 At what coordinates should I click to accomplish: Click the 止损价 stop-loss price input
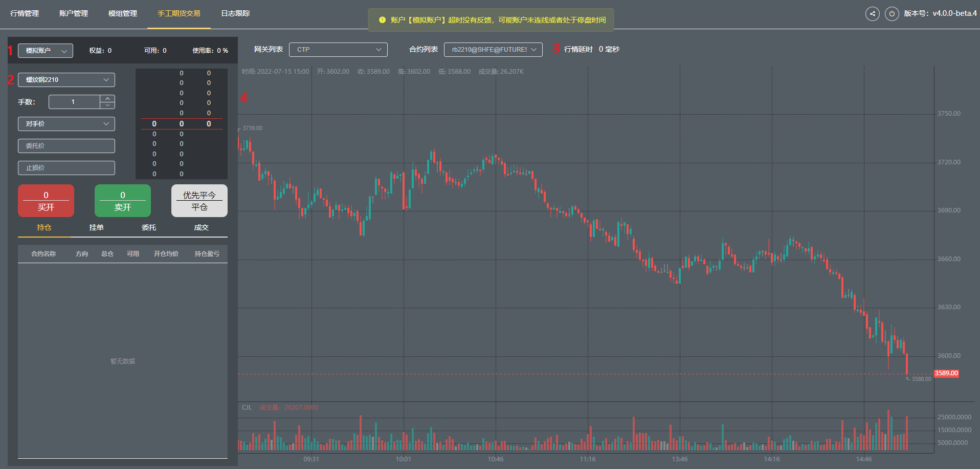pos(66,168)
